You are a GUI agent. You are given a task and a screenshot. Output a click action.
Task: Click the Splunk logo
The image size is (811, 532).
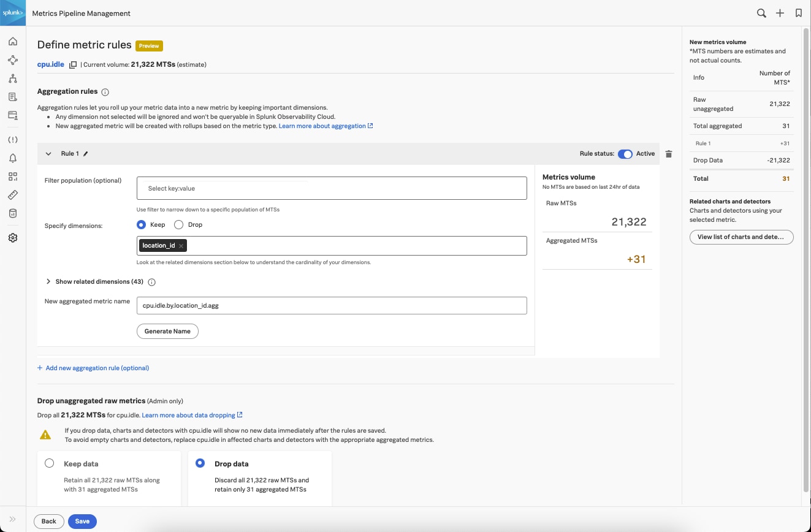pyautogui.click(x=13, y=13)
